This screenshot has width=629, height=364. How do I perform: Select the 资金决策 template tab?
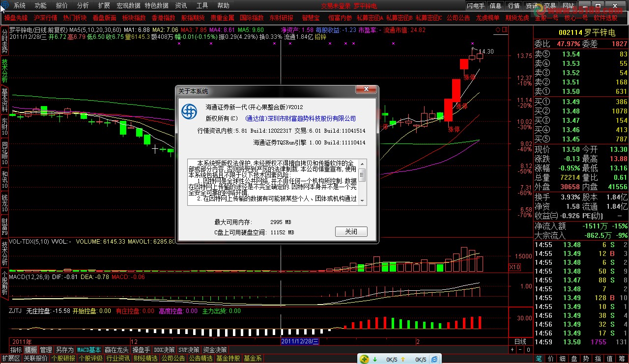click(215, 350)
